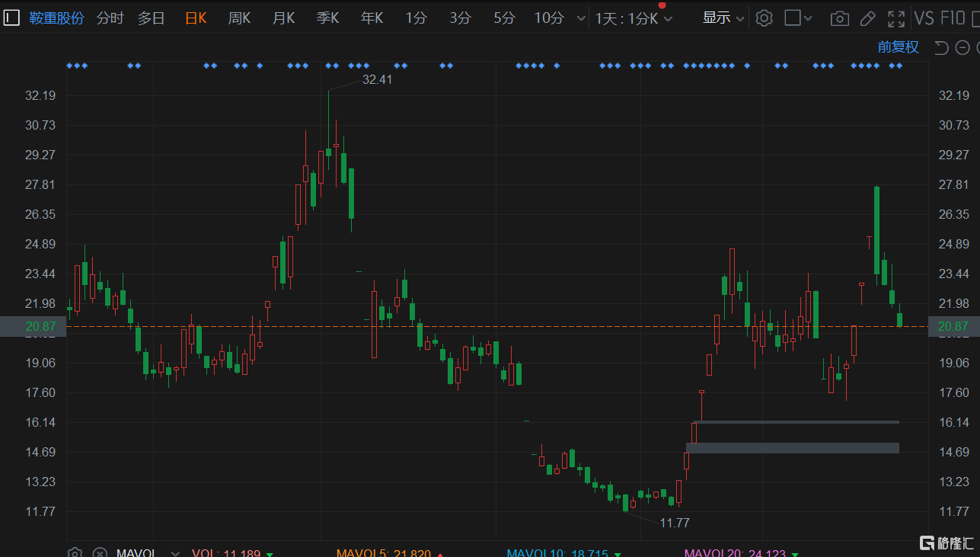Click the MAVOL20: 24.123 value
The width and height of the screenshot is (980, 557).
click(x=735, y=553)
